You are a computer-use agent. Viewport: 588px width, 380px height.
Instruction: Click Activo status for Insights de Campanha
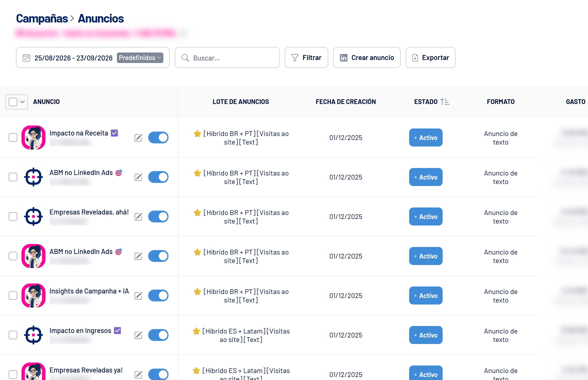pyautogui.click(x=426, y=295)
